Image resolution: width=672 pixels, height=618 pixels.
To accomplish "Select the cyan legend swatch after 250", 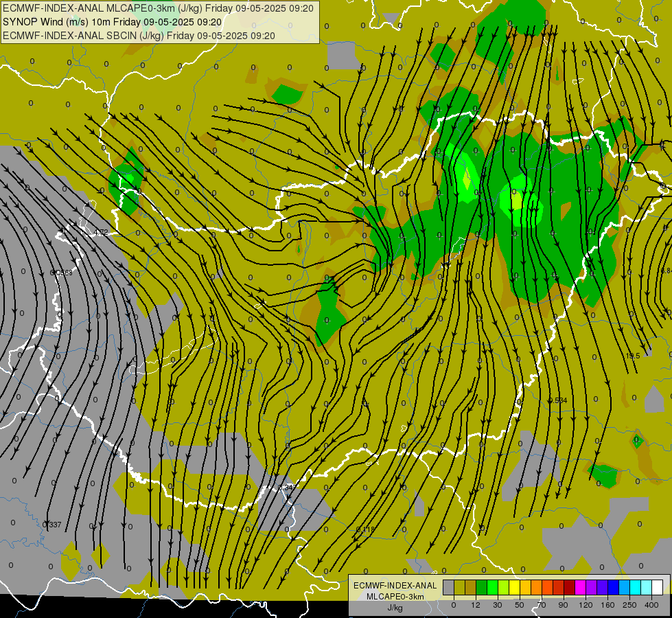I will (x=636, y=588).
